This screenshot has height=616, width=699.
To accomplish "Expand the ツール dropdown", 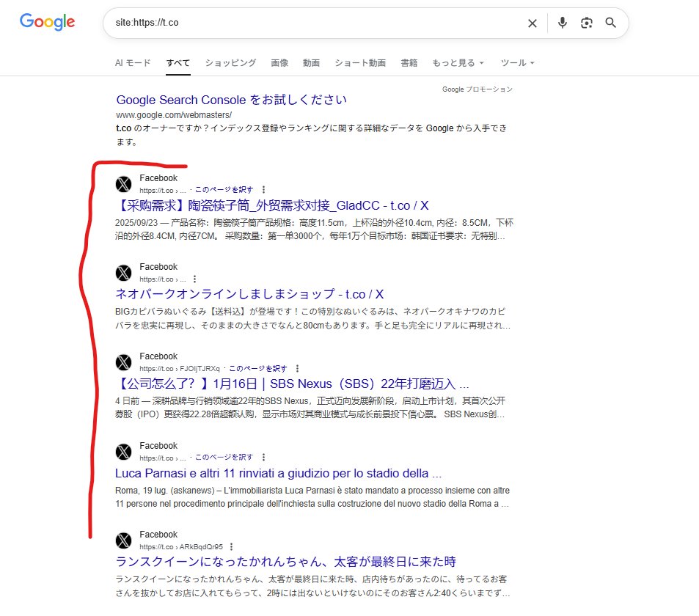I will coord(517,63).
